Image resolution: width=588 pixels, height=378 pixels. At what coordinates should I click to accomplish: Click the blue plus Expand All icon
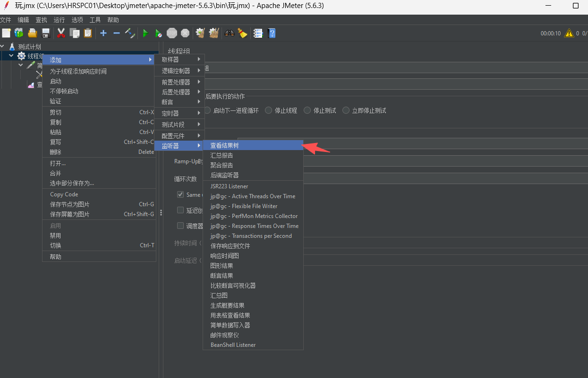103,33
